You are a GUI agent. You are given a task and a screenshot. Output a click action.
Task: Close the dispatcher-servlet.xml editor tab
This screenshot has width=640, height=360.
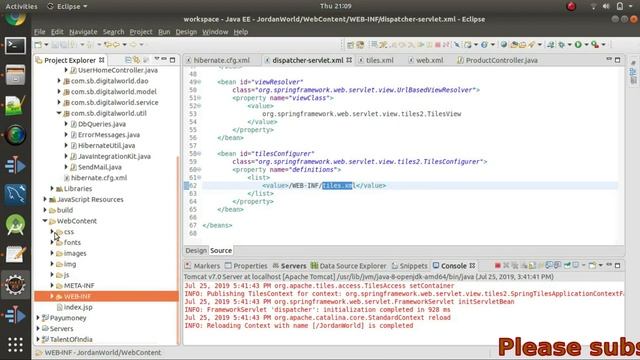coord(349,60)
